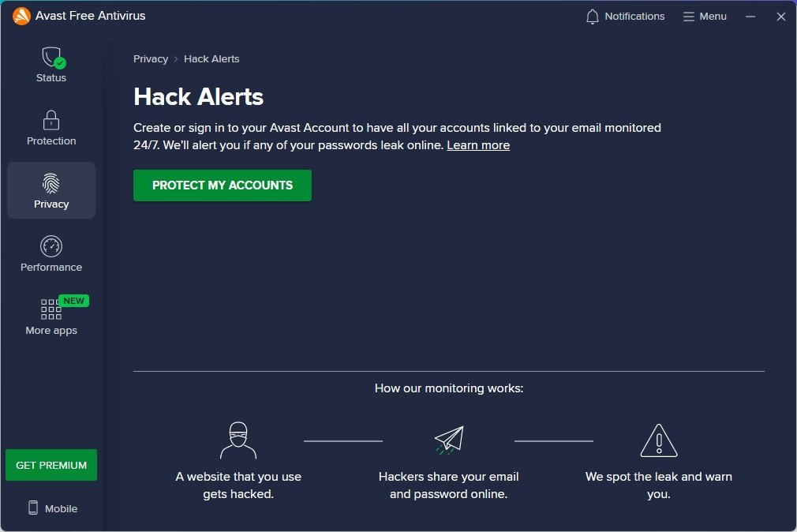Close the Avast window

tap(781, 17)
